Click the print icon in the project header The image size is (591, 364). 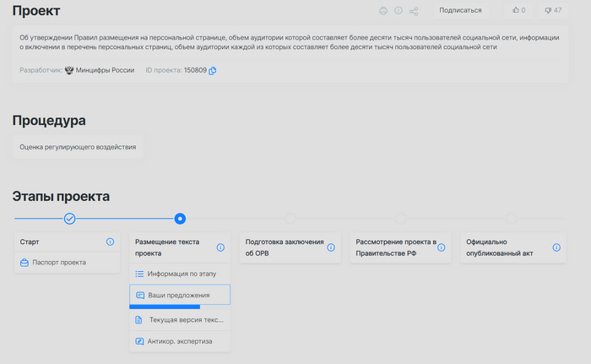tap(383, 11)
